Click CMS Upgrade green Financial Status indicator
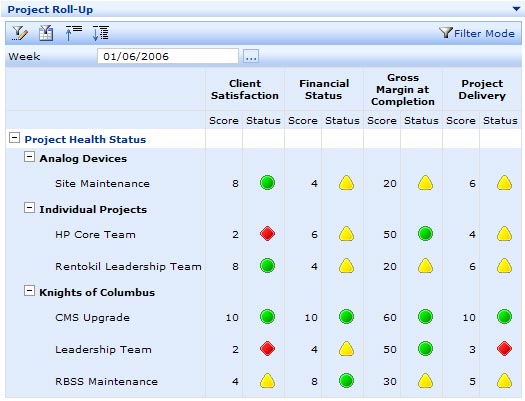525x401 pixels. coord(346,317)
